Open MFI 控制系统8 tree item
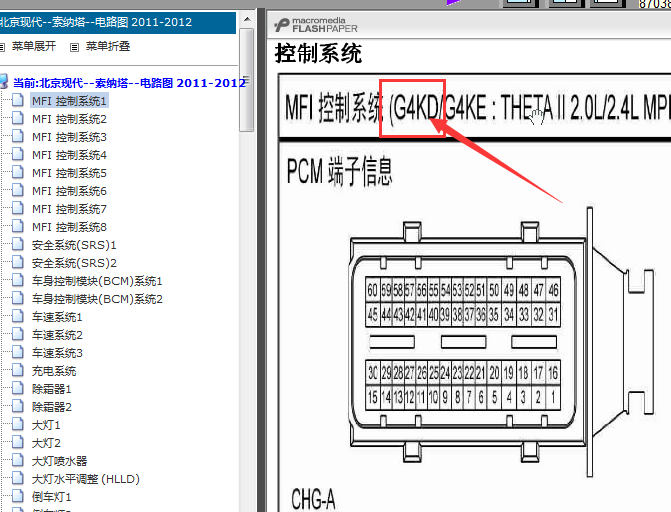 (x=69, y=227)
